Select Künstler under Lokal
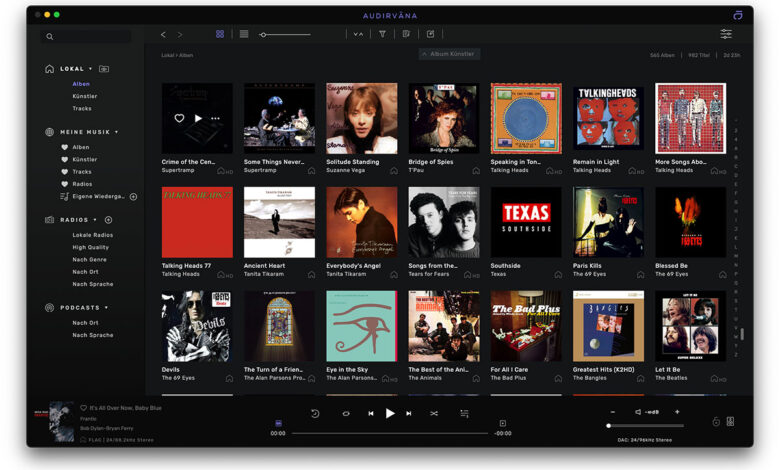The height and width of the screenshot is (470, 780). click(85, 96)
